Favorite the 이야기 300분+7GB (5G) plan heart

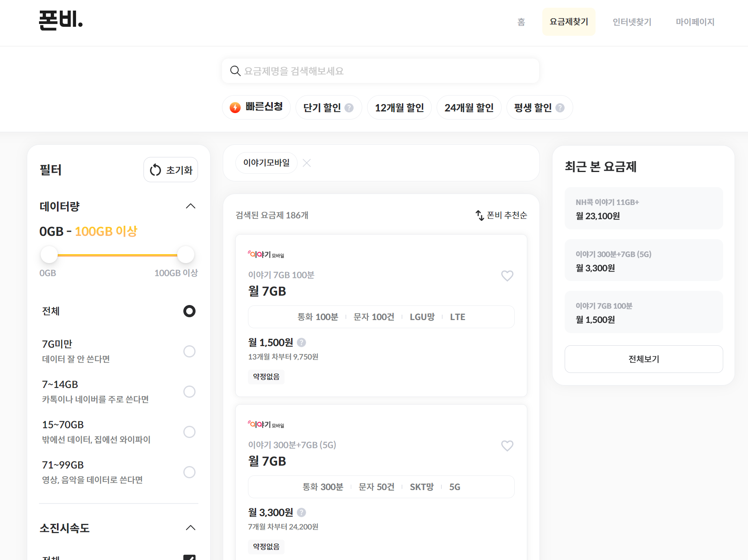click(507, 446)
